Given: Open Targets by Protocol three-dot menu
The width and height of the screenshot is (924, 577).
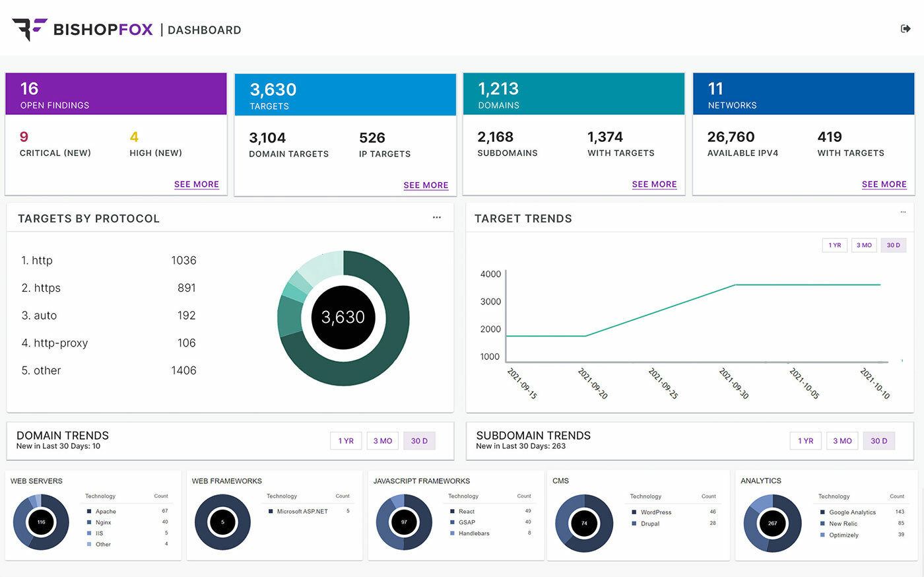Looking at the screenshot, I should (436, 217).
